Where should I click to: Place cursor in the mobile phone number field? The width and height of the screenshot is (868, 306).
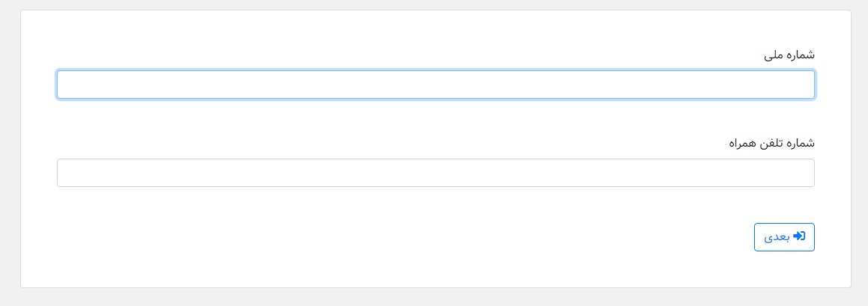[x=436, y=173]
